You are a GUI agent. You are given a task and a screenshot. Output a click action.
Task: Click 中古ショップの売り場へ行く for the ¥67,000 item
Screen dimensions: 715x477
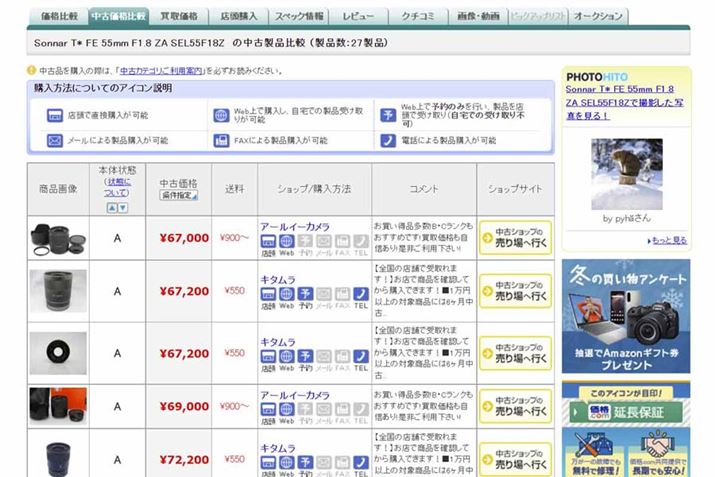tap(515, 238)
